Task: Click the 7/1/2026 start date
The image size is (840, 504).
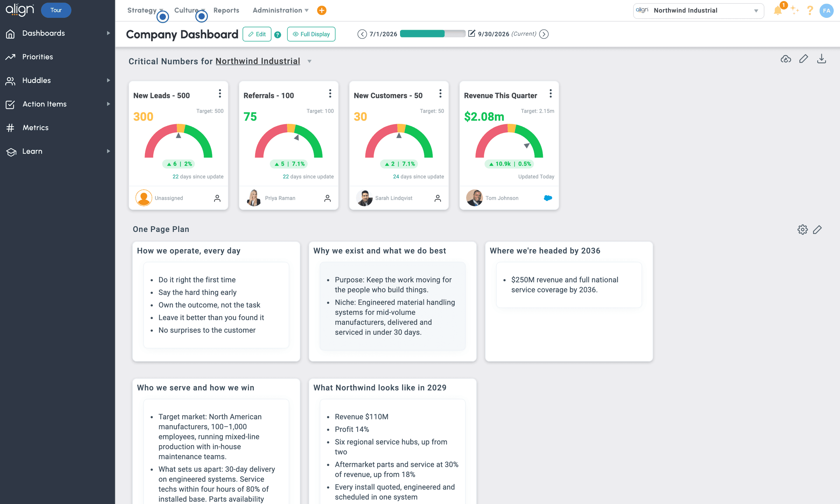Action: tap(383, 34)
